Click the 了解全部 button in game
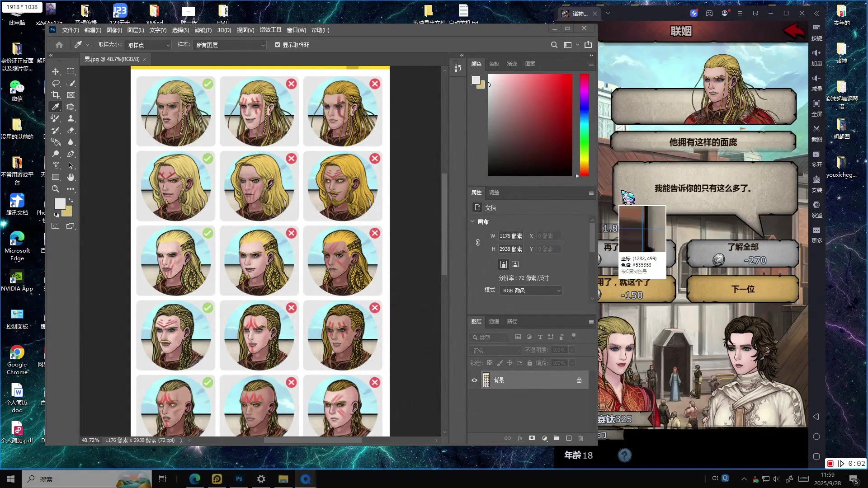Screen dimensions: 868x488 (743, 253)
